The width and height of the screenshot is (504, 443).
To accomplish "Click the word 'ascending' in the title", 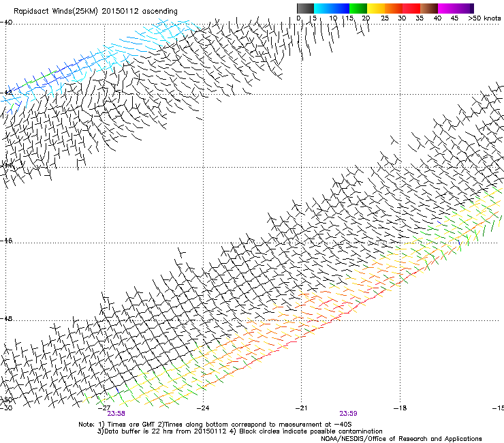I will coord(160,12).
